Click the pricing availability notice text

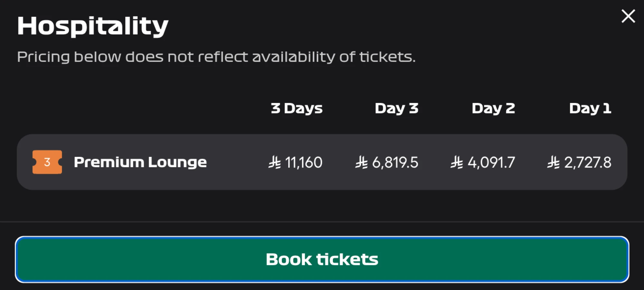216,57
